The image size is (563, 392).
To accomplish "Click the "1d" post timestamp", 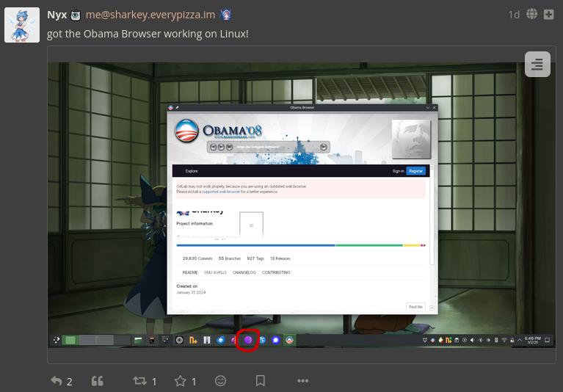I will pyautogui.click(x=514, y=15).
